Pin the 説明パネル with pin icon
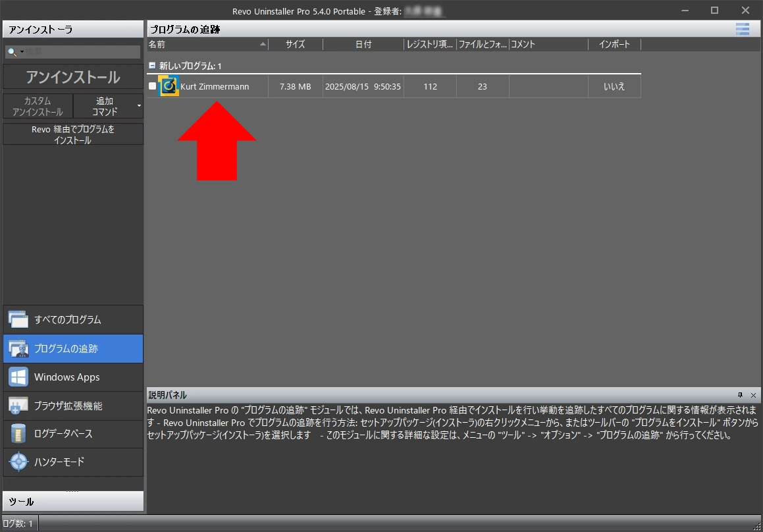 tap(740, 395)
